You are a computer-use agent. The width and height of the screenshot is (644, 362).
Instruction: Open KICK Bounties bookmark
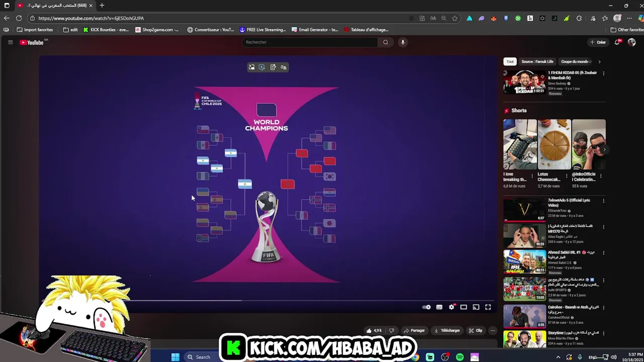point(106,30)
